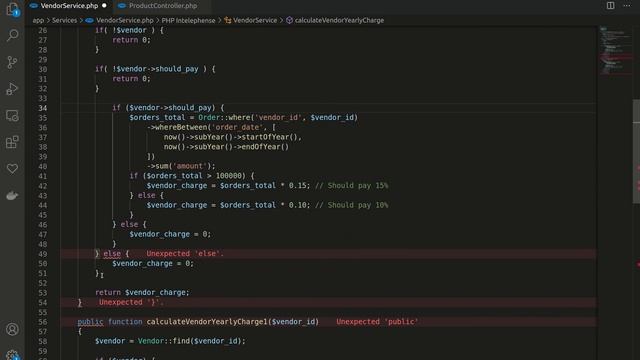This screenshot has height=360, width=640.
Task: Click 'VendorService' class breadcrumb
Action: 255,20
